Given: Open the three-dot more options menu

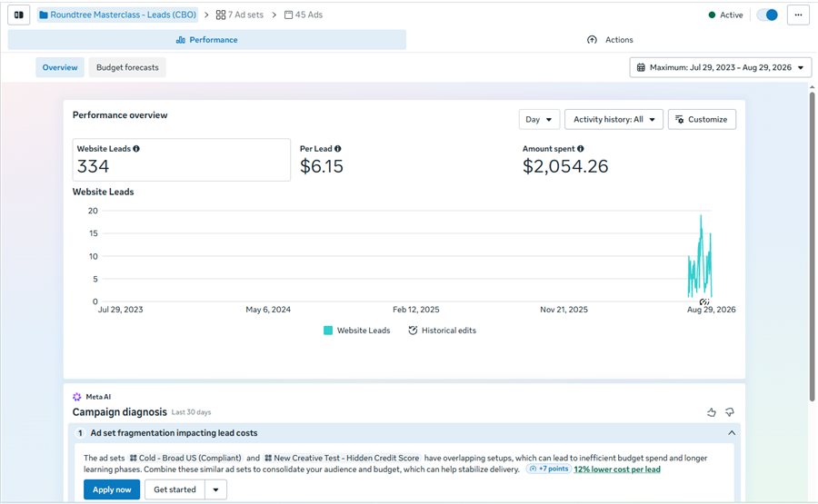Looking at the screenshot, I should 798,15.
